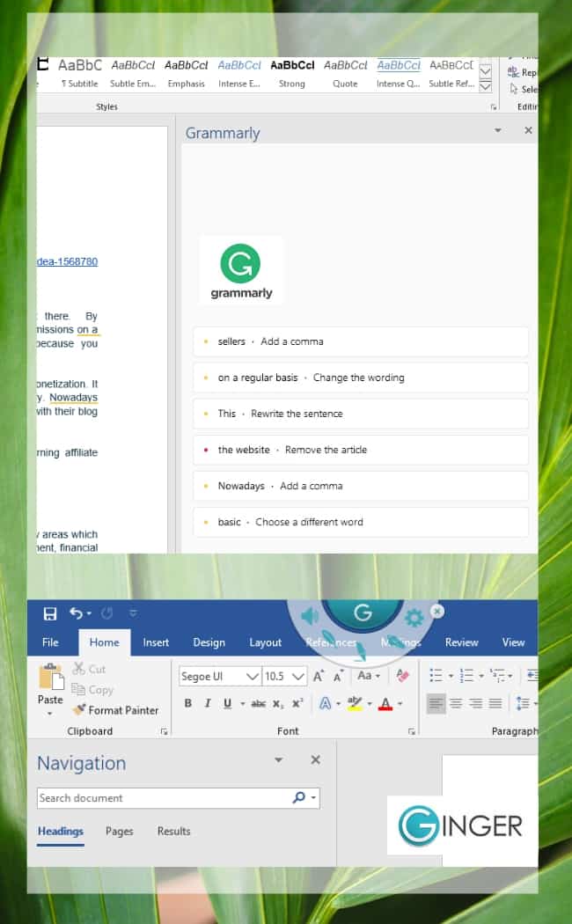Image resolution: width=572 pixels, height=924 pixels.
Task: Open the Layout ribbon tab
Action: pyautogui.click(x=265, y=642)
